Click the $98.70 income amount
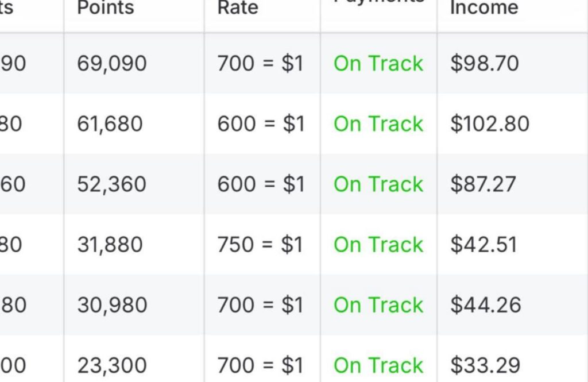 pos(485,63)
